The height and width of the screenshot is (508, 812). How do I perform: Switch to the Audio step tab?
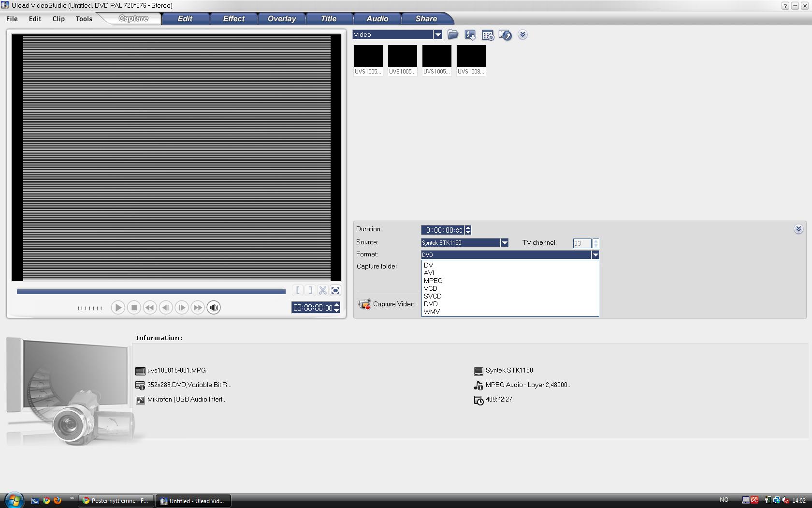click(x=377, y=18)
